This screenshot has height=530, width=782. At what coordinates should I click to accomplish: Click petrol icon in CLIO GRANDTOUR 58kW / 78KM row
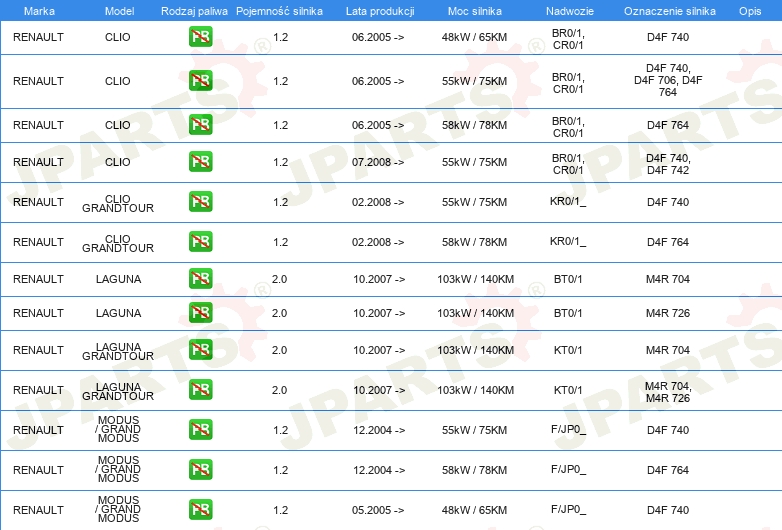[200, 241]
